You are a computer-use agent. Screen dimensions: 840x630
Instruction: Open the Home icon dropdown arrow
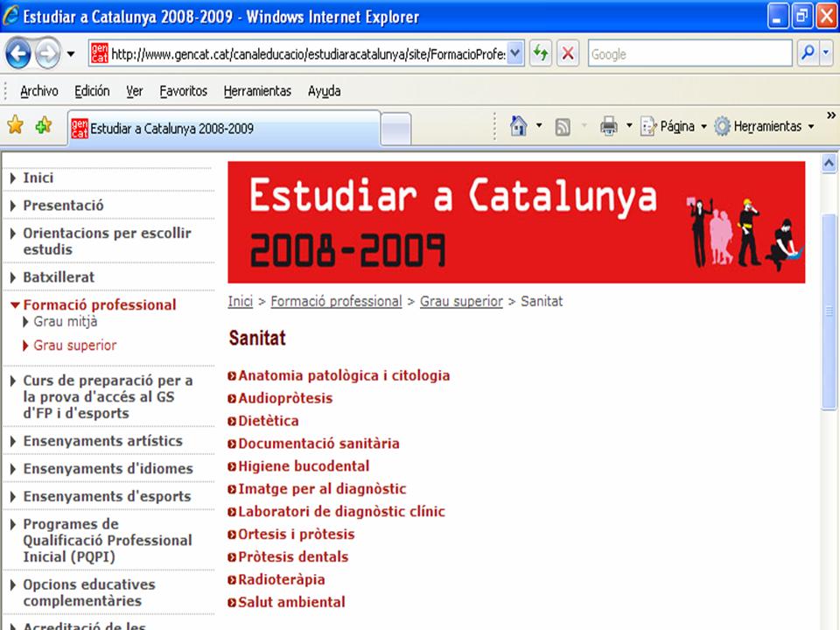[539, 126]
